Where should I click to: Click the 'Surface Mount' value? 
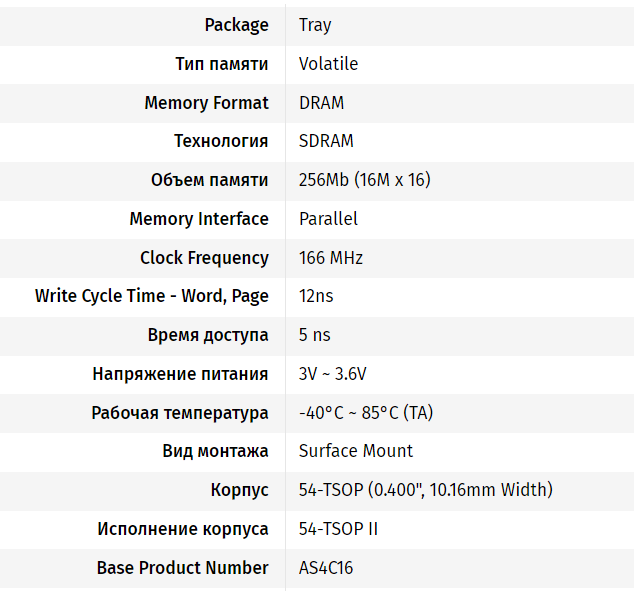356,451
